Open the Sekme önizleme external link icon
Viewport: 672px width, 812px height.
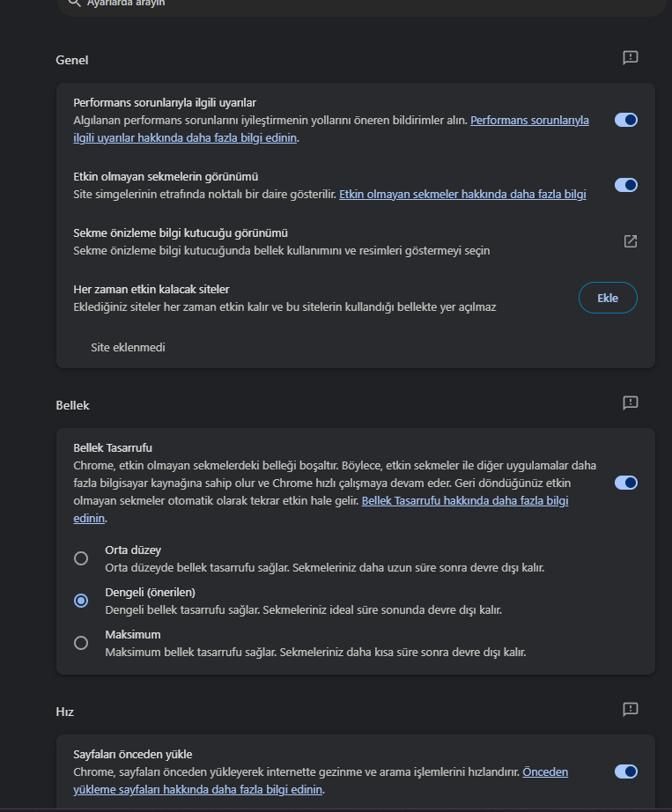(x=630, y=241)
